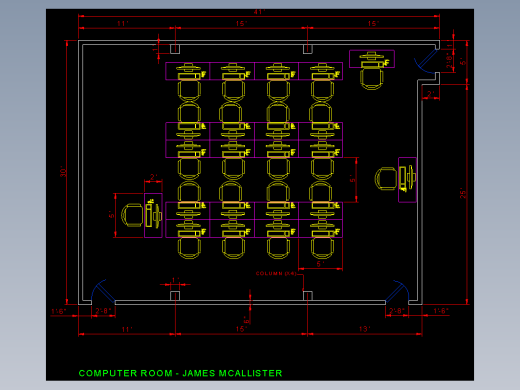Select the 41' overall dimension at top
Screen dimensions: 520x390
(259, 12)
